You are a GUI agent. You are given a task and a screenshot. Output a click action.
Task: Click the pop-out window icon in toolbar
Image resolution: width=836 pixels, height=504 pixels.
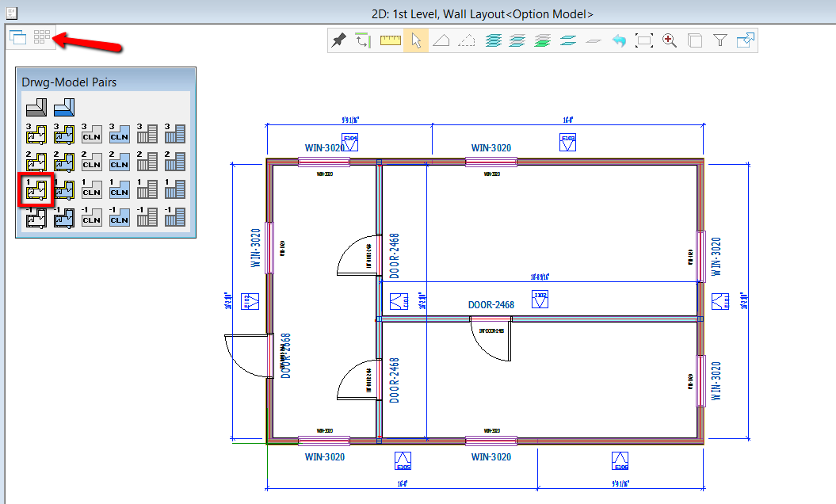745,40
